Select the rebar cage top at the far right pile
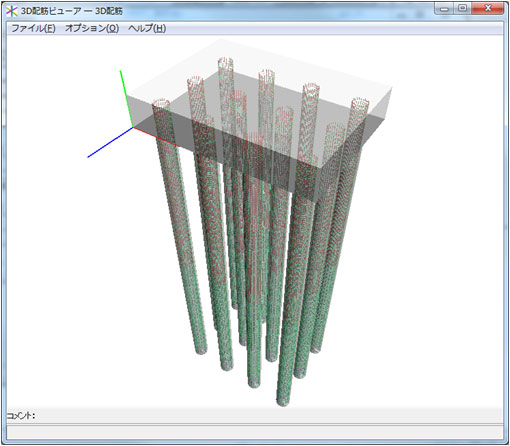 click(360, 103)
